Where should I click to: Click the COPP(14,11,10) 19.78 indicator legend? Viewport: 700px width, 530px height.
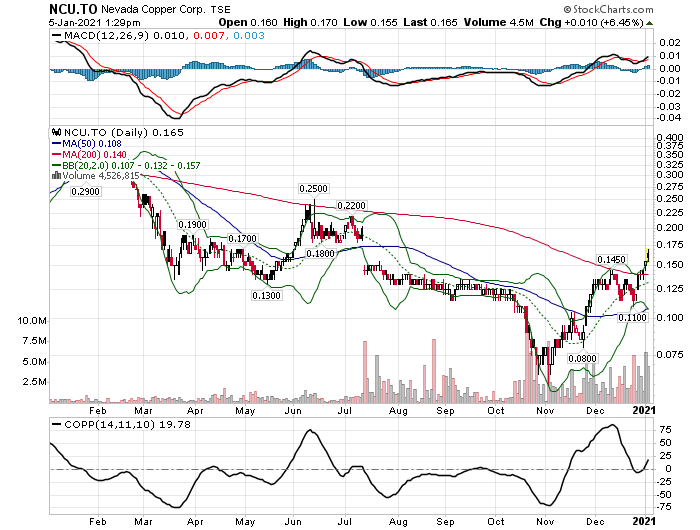pos(121,424)
